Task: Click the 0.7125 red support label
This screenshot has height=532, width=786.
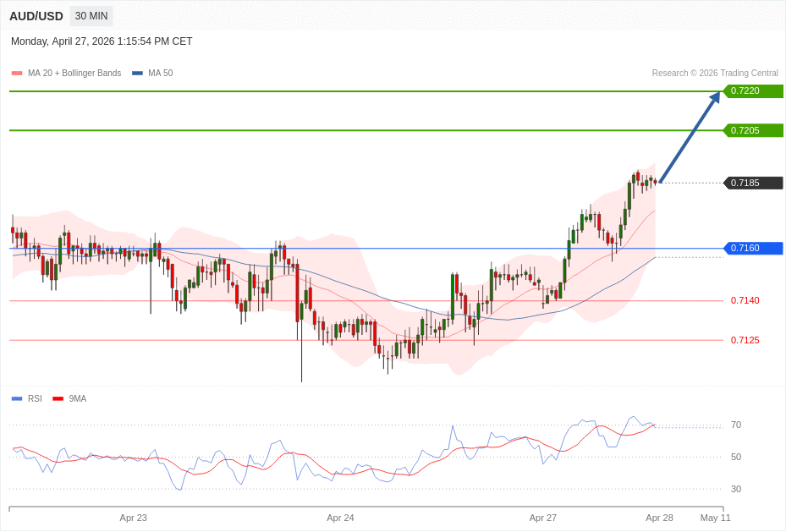Action: pos(745,340)
